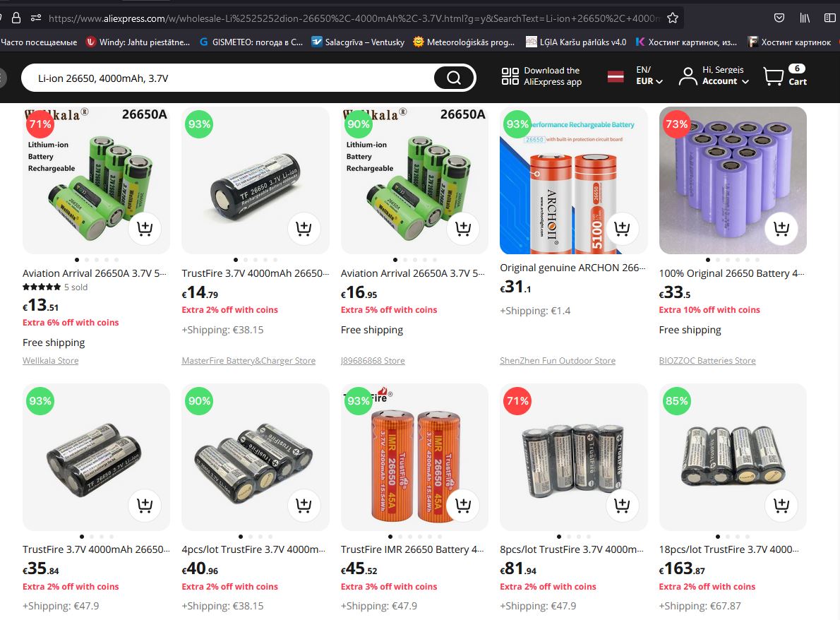Add Wellkala €13.51 battery to cart
The image size is (840, 620).
145,229
